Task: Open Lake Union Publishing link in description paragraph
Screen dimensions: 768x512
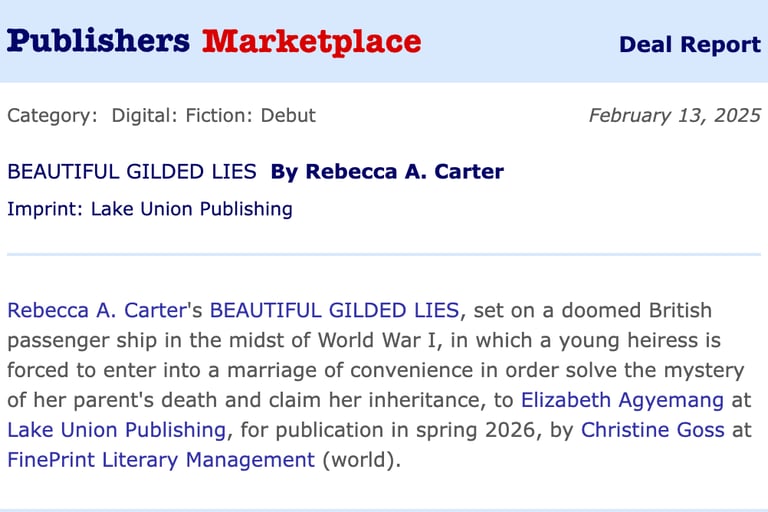Action: (116, 430)
